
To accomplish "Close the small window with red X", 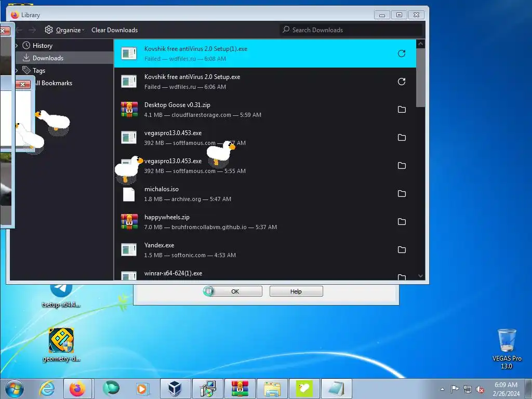I will tap(23, 84).
